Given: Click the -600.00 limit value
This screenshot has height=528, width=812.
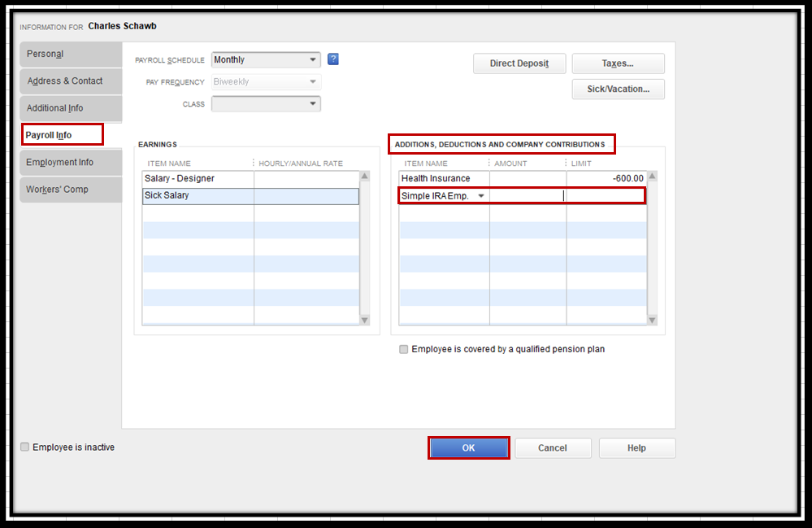Looking at the screenshot, I should (x=627, y=178).
